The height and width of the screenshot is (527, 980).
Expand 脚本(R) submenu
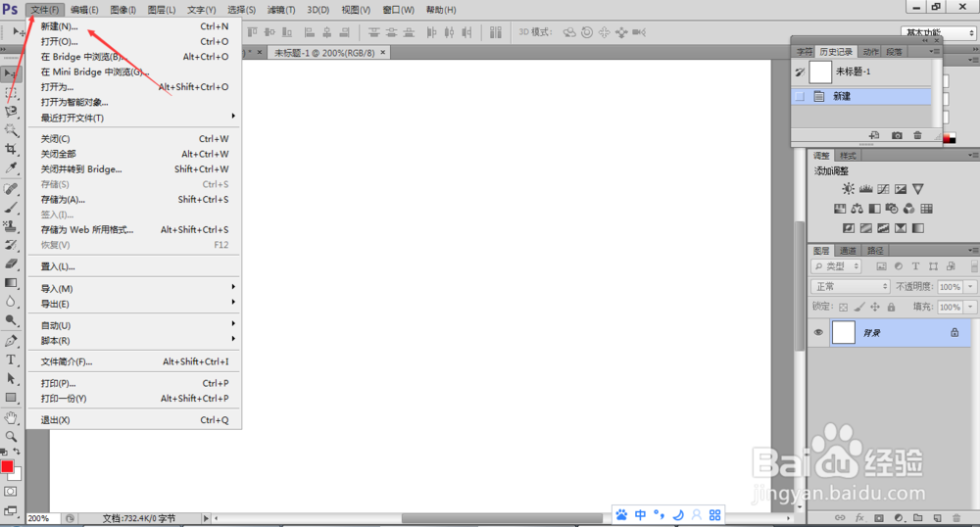pos(133,340)
